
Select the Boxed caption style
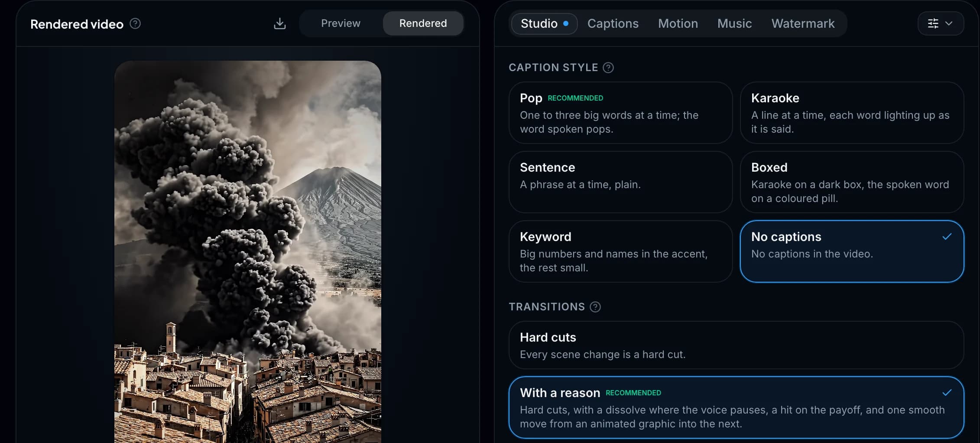852,182
